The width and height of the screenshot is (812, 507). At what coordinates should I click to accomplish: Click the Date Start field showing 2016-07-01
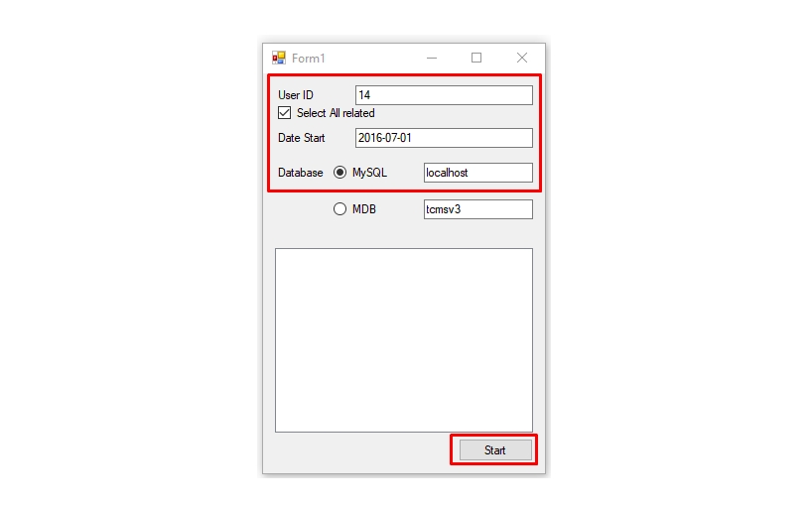point(444,138)
